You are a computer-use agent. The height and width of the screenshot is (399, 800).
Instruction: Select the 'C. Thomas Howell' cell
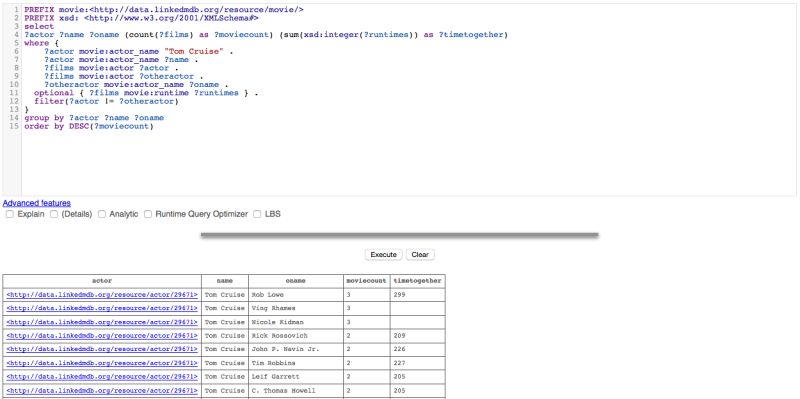296,390
